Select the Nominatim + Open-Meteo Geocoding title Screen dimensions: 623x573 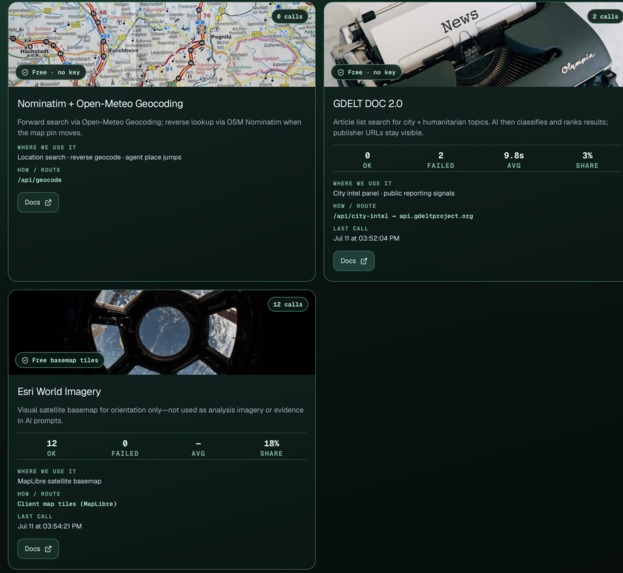[100, 104]
